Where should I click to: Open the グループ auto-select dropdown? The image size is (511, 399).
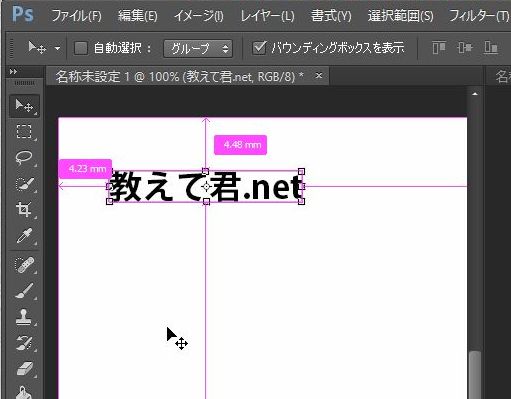tap(198, 49)
